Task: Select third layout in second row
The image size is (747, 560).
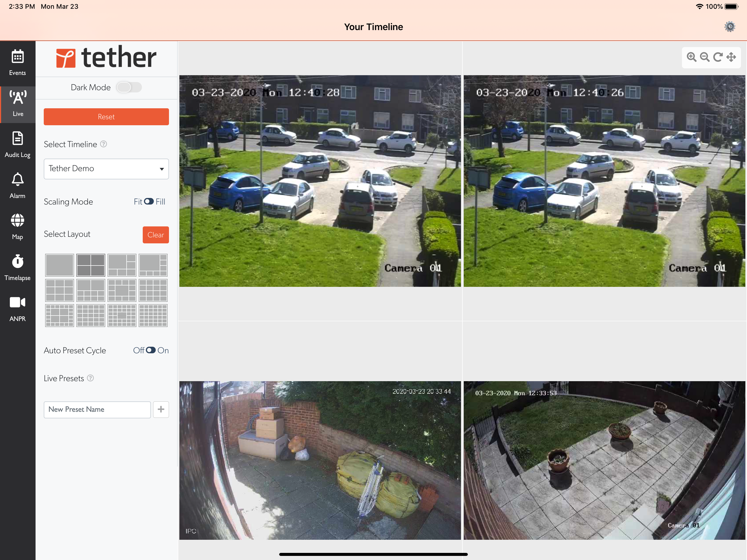Action: [x=122, y=290]
